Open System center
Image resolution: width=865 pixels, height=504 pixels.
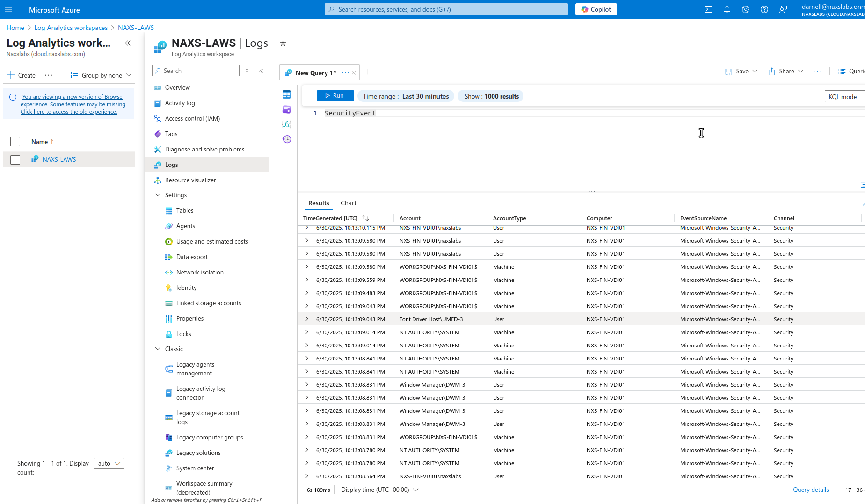click(x=195, y=468)
